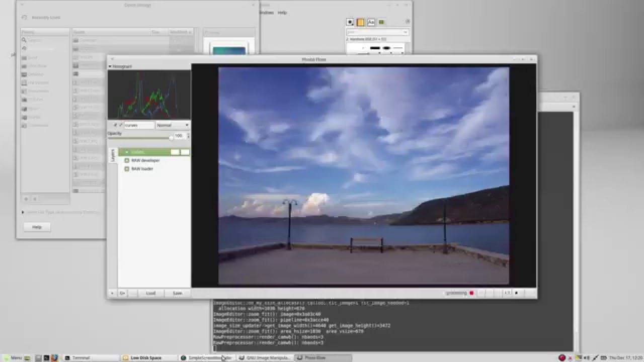Image resolution: width=644 pixels, height=362 pixels.
Task: Click the add layer plus button
Action: click(112, 293)
